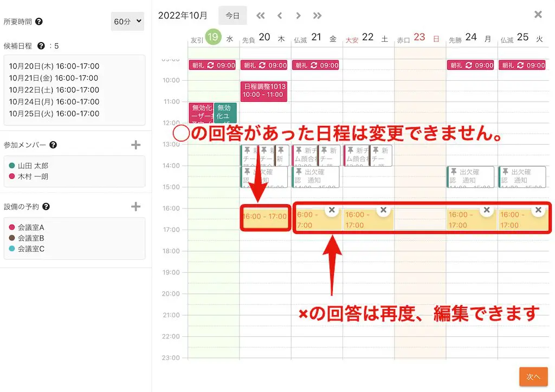Screen dimensions: 555x392
Task: Click candidate 10月21日(金) 16:00-17:00 in list
Action: pos(54,78)
